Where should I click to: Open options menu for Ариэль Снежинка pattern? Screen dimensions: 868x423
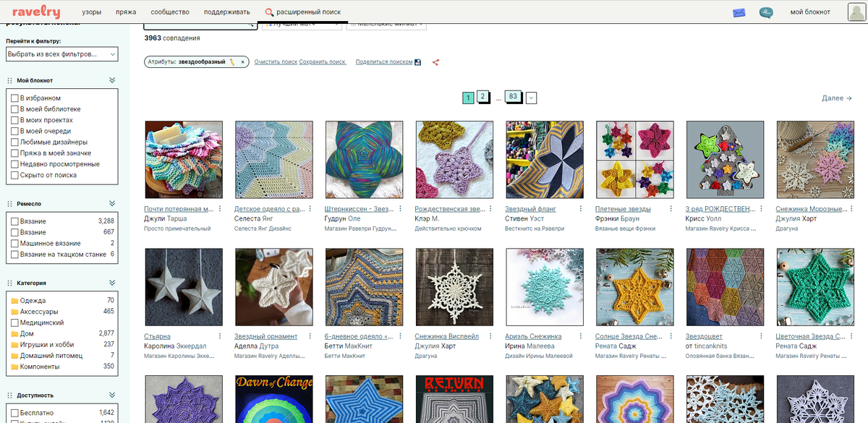click(580, 336)
